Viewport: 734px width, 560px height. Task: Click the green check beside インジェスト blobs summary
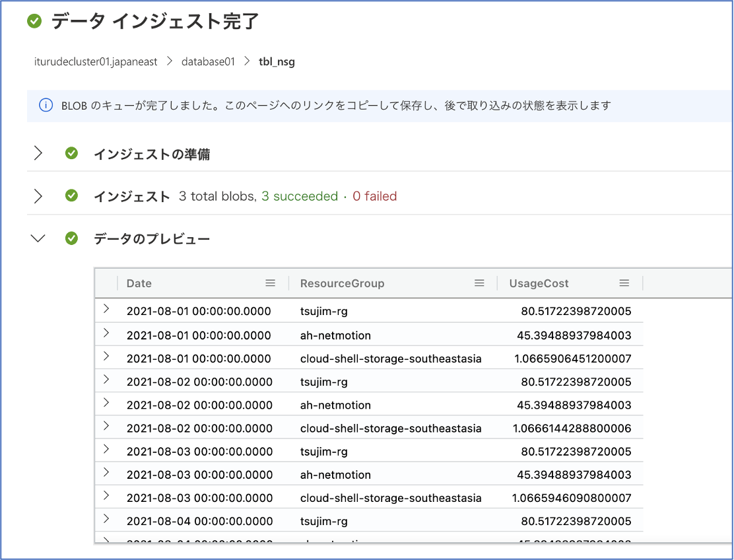point(72,195)
